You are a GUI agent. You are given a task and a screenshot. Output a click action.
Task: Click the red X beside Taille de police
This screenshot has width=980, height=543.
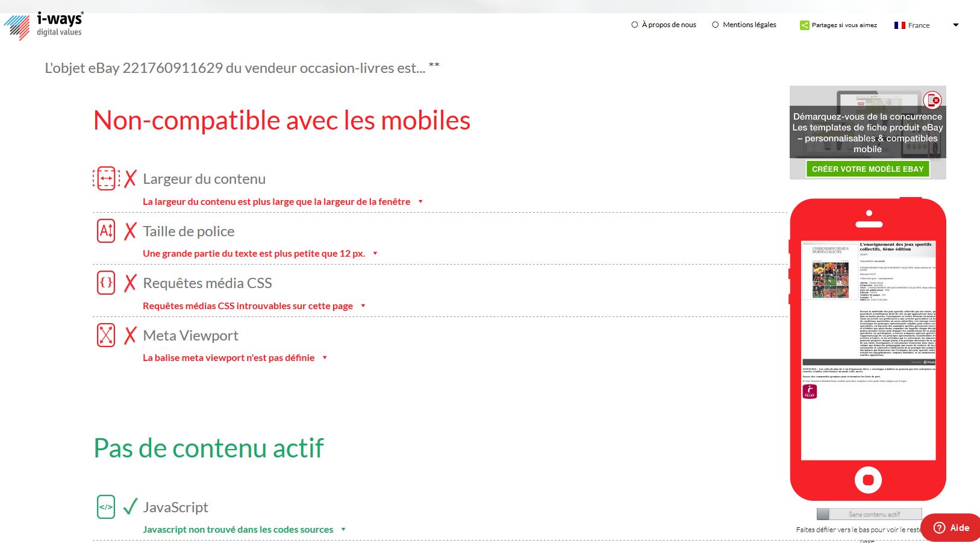pyautogui.click(x=130, y=231)
